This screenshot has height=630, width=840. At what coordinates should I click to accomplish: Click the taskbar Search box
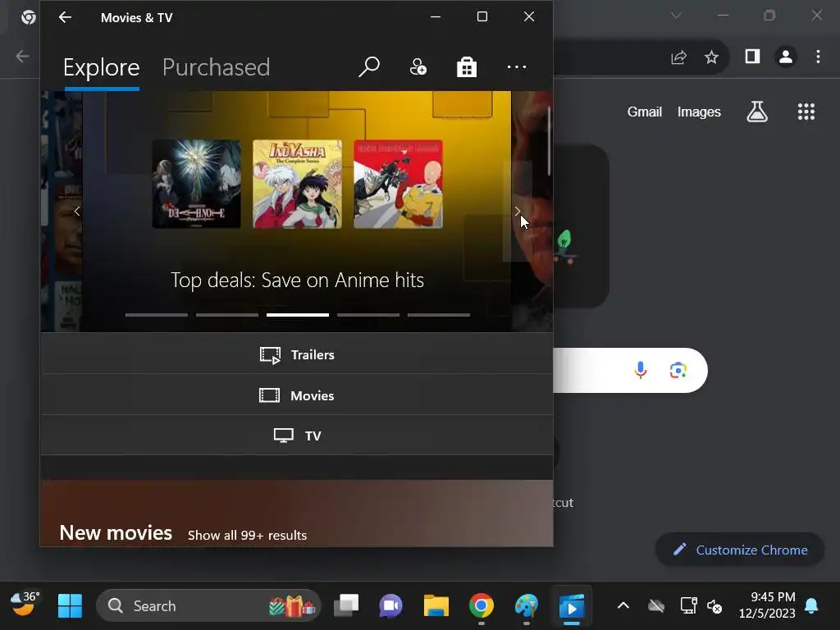pyautogui.click(x=208, y=606)
